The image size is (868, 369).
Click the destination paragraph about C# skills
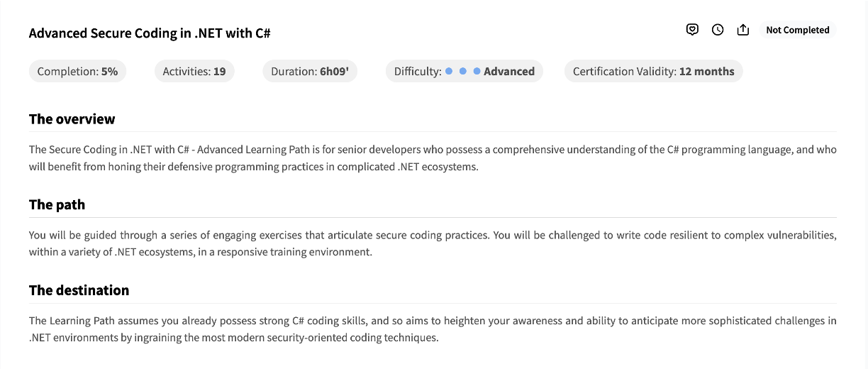[433, 329]
